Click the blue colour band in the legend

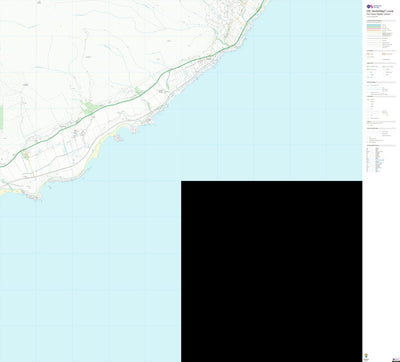click(x=374, y=25)
